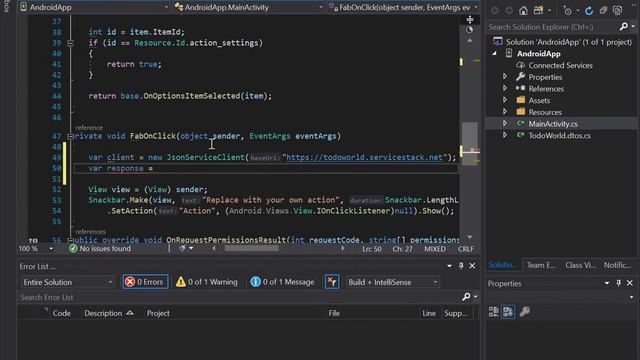Click the Sync/Refresh icon in Solution Explorer

(589, 11)
